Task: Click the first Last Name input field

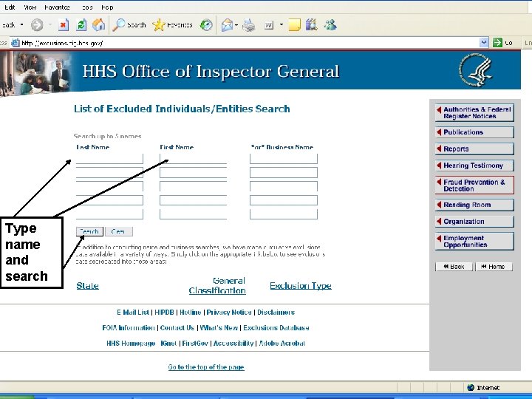Action: click(109, 159)
